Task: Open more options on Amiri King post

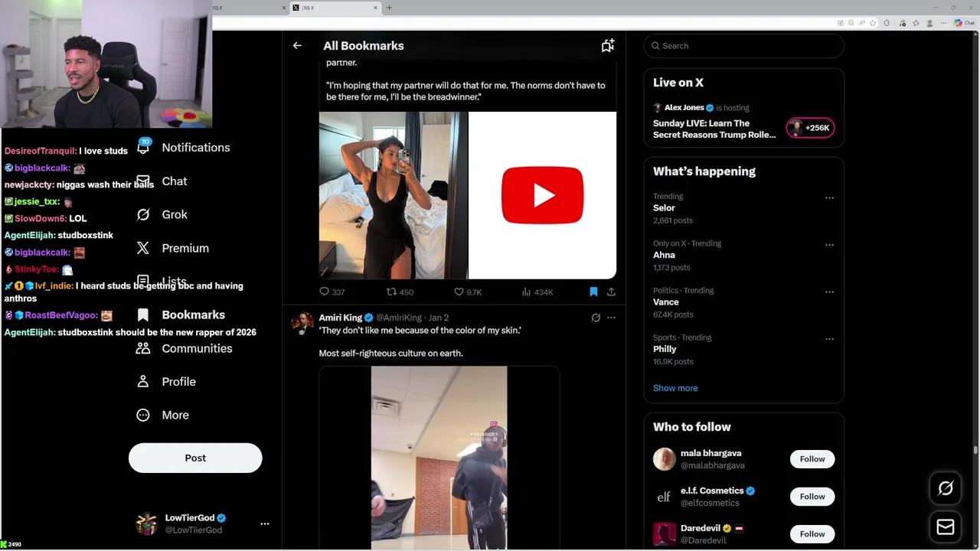Action: [611, 318]
